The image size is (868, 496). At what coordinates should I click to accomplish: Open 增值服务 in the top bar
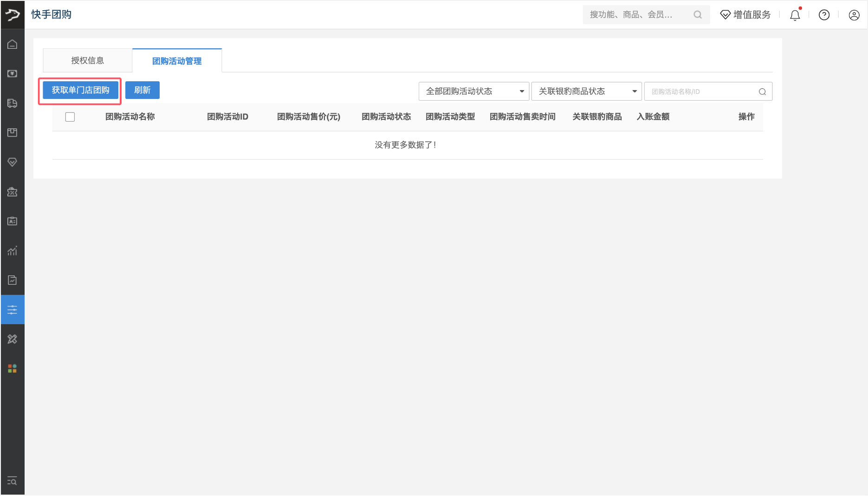(x=745, y=15)
